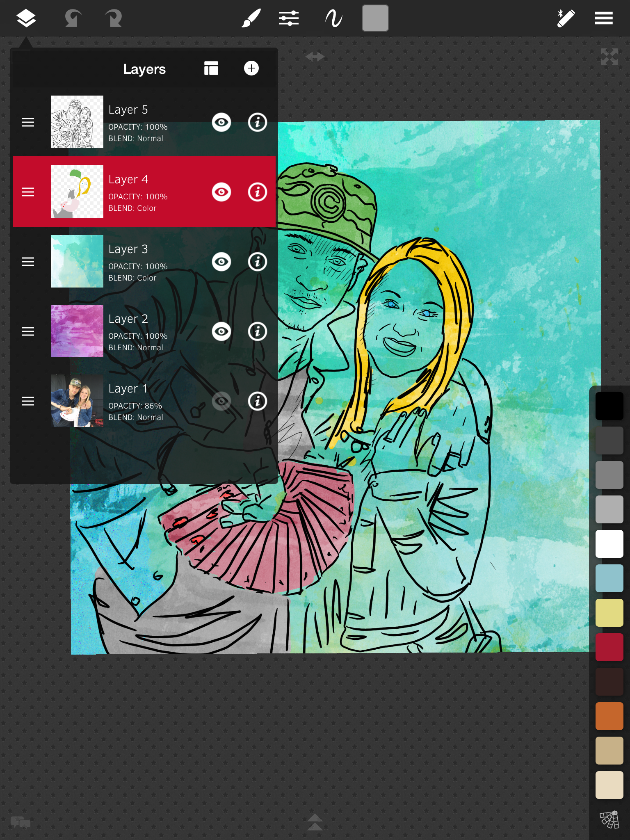Viewport: 630px width, 840px height.
Task: Open the Layers panel icon
Action: coord(26,18)
